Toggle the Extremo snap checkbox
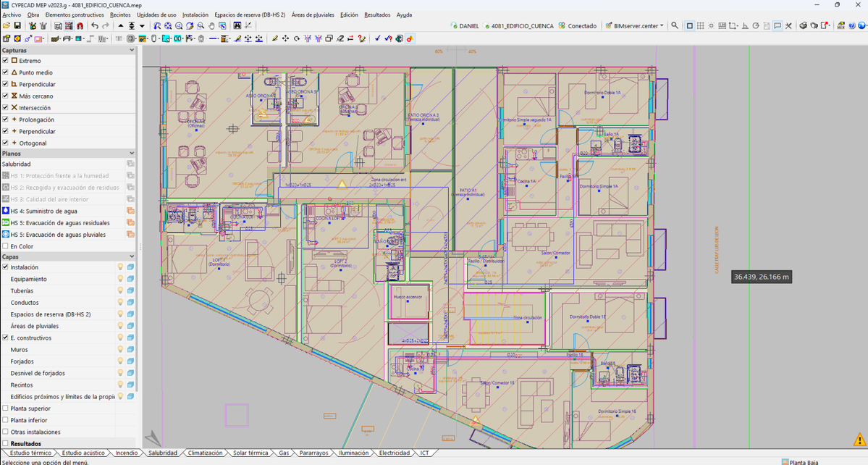This screenshot has height=465, width=868. click(x=6, y=60)
